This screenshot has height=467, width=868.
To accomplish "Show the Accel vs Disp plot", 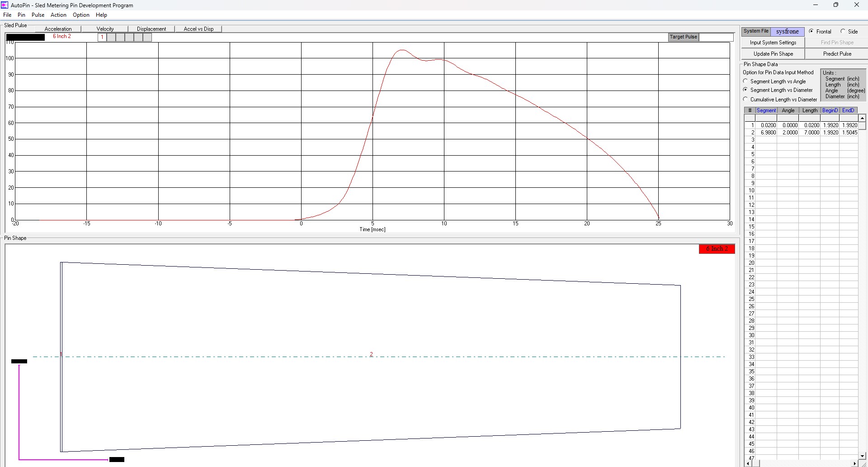I will coord(198,29).
